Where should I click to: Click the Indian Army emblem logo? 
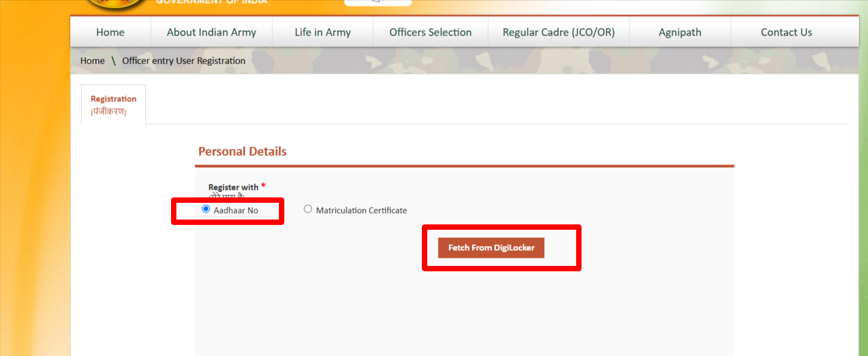pyautogui.click(x=115, y=4)
